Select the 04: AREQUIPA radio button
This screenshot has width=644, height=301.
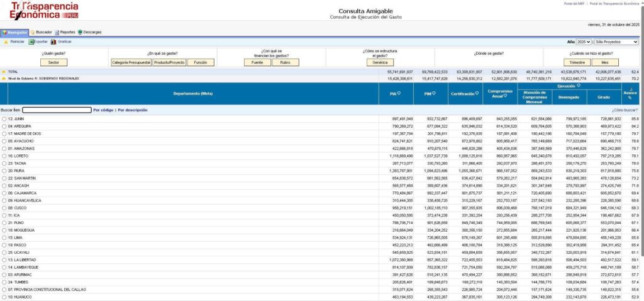tap(4, 126)
